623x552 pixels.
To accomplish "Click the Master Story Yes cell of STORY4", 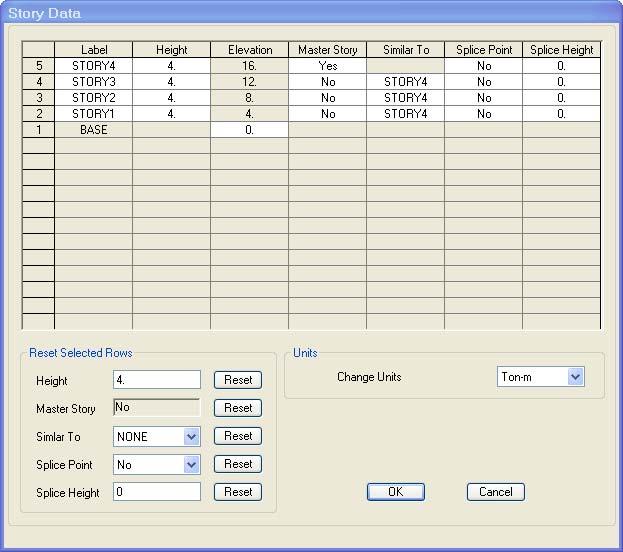I will pos(327,66).
